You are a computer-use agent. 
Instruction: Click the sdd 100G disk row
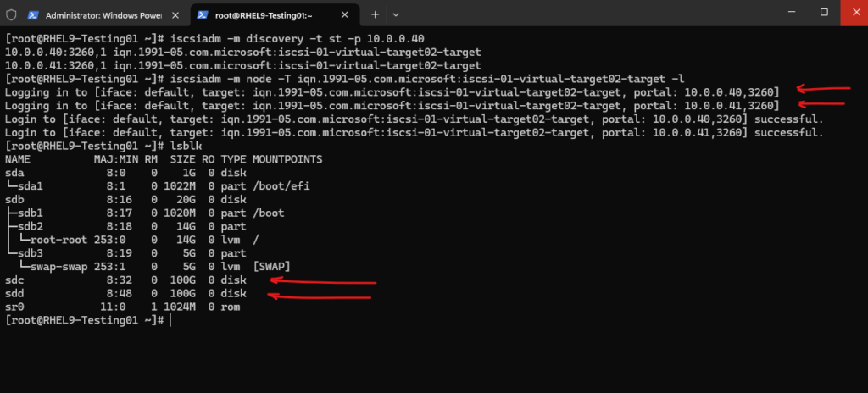pyautogui.click(x=125, y=293)
